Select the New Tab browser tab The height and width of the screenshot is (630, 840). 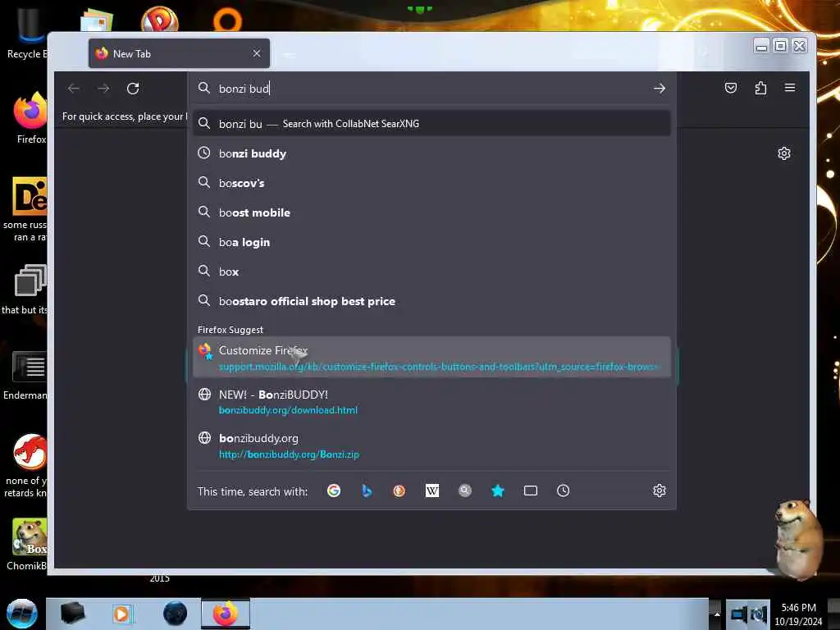(x=179, y=53)
